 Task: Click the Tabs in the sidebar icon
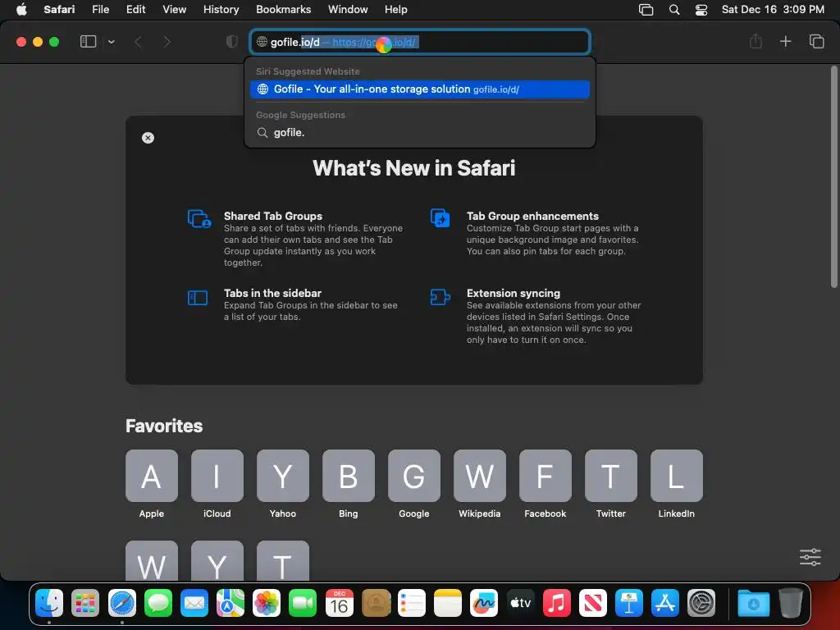[x=198, y=297]
